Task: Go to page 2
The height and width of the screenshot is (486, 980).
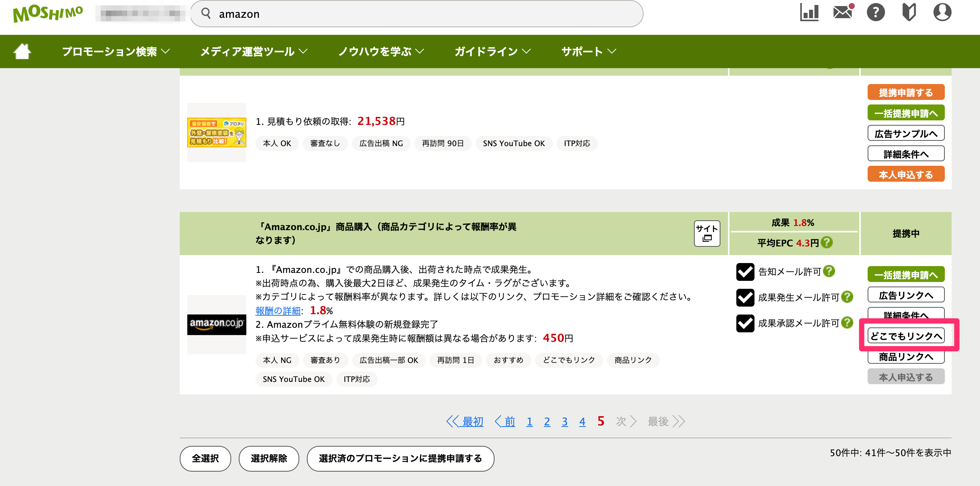Action: pos(547,422)
